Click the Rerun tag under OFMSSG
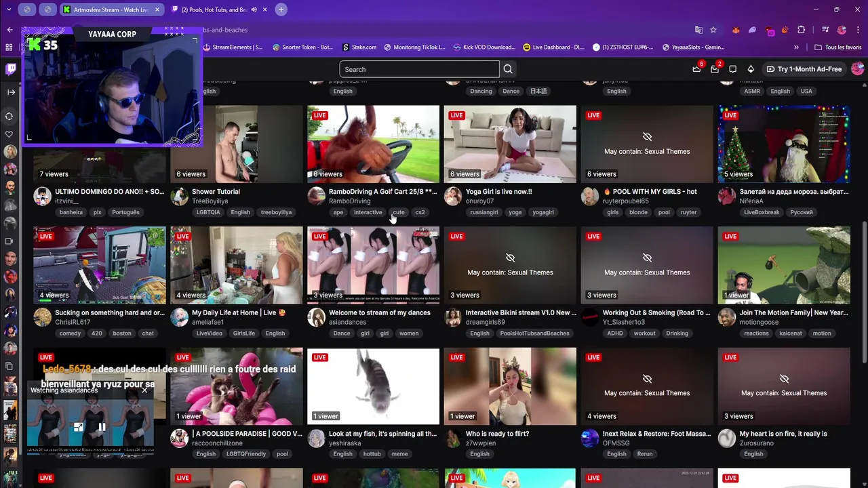The image size is (868, 488). 645,454
